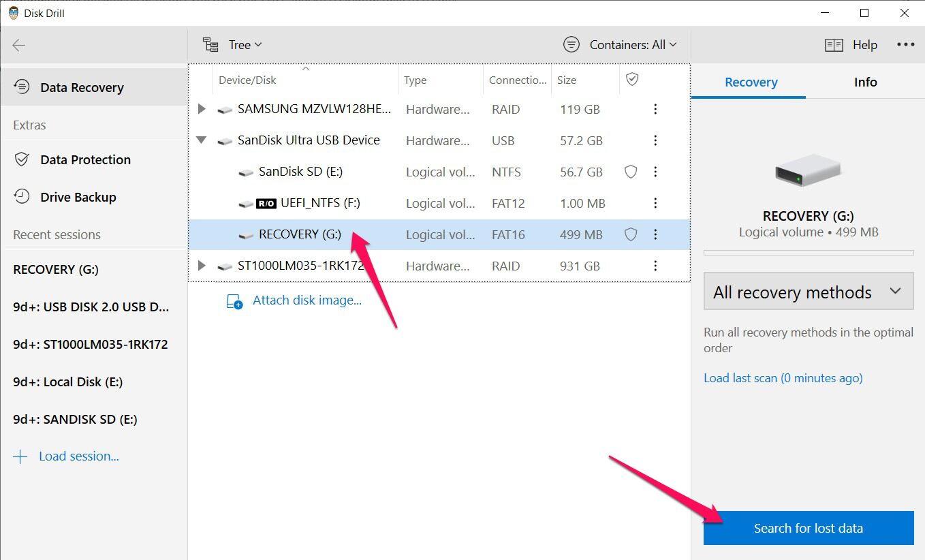Click the Attach disk image icon
Viewport: 925px width, 560px height.
234,302
